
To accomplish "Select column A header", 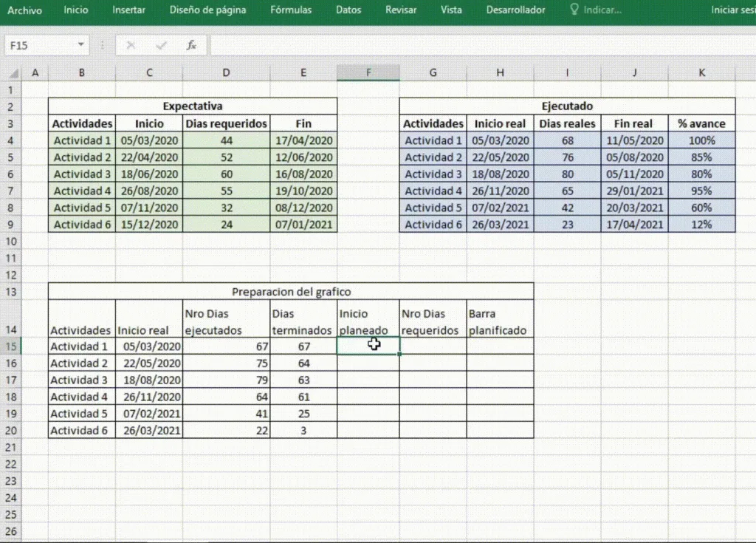I will pyautogui.click(x=35, y=73).
